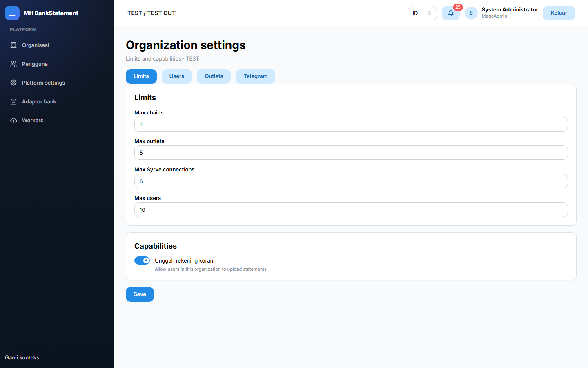This screenshot has height=368, width=588.
Task: Click the Organisasi building icon
Action: [x=13, y=45]
